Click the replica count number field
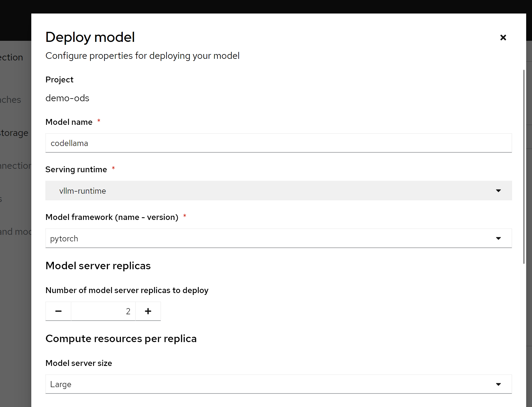This screenshot has width=532, height=407. (x=103, y=311)
